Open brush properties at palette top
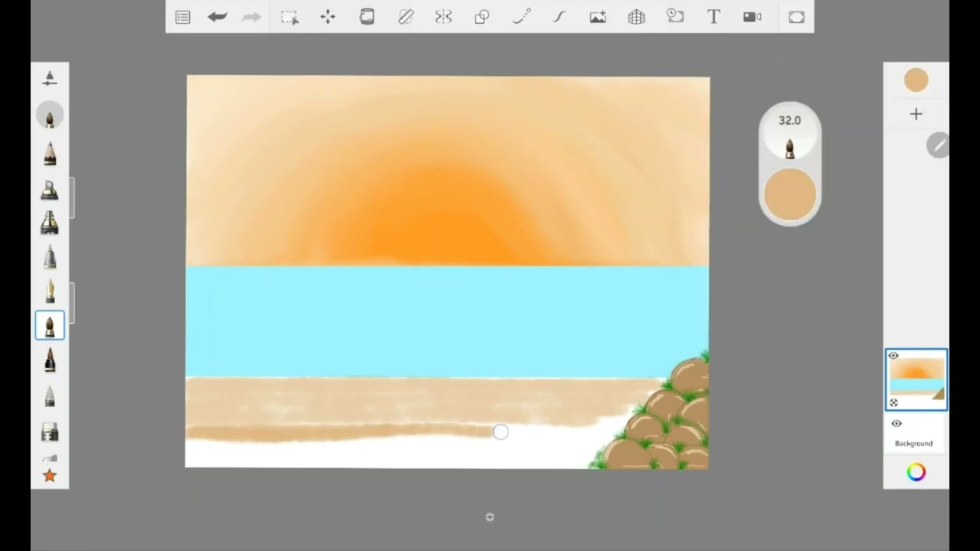 [x=50, y=78]
